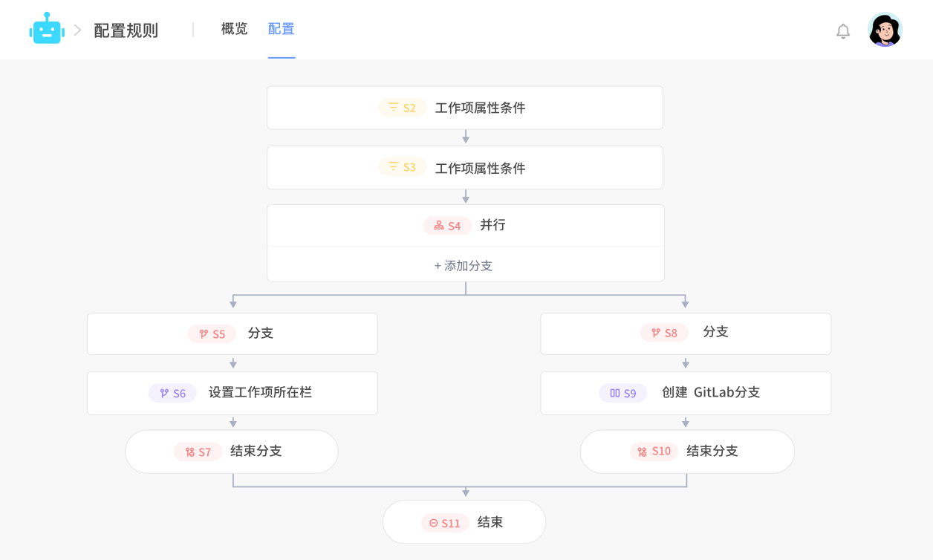Select the S4 并行 parallel node icon
Image resolution: width=933 pixels, height=560 pixels.
437,225
